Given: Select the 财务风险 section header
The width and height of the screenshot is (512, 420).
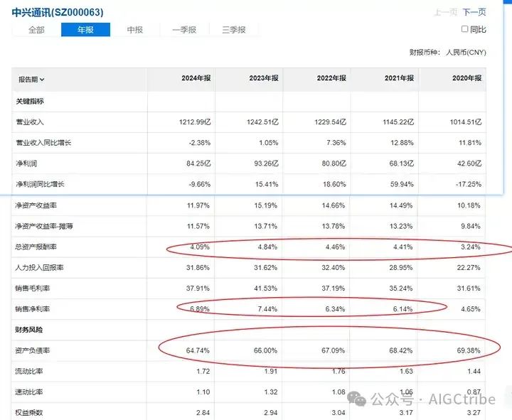Looking at the screenshot, I should pos(28,330).
